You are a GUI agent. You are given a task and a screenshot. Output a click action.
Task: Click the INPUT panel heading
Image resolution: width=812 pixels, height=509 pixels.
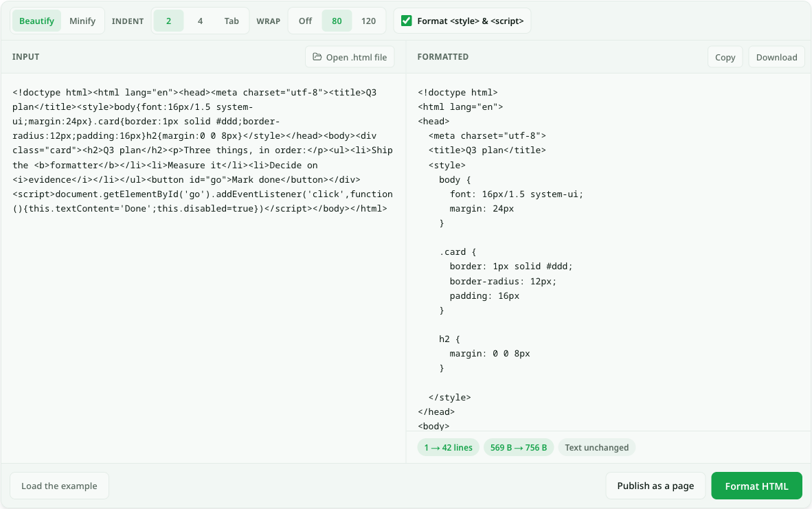pos(26,57)
